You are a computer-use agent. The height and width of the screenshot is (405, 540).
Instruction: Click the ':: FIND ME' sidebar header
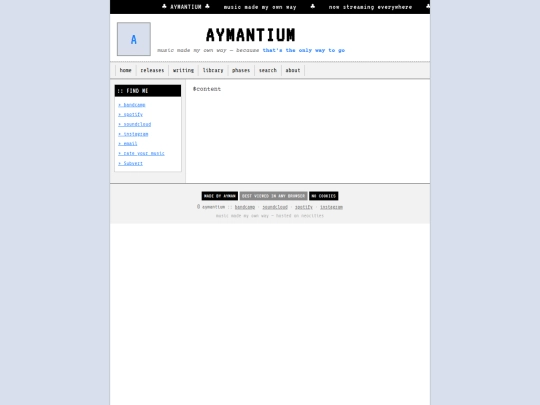(x=148, y=91)
